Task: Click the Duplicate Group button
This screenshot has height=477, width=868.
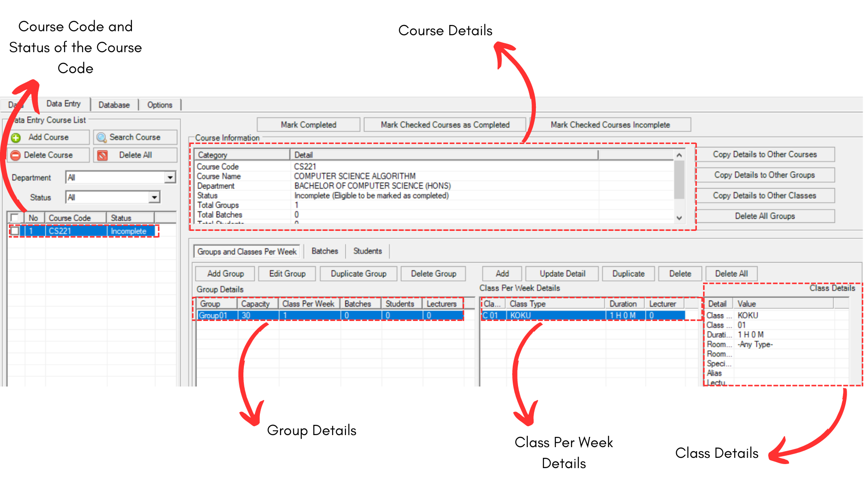Action: pos(358,273)
